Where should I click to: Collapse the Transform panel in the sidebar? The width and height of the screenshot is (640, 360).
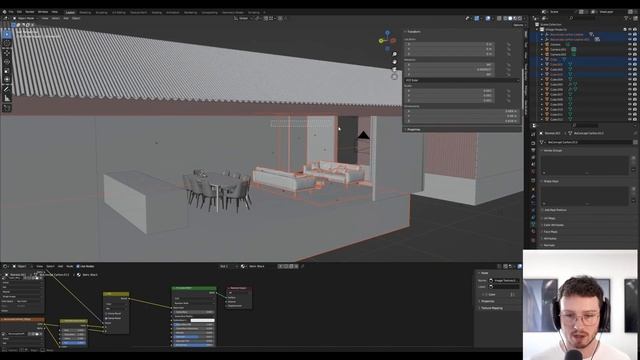pyautogui.click(x=413, y=31)
